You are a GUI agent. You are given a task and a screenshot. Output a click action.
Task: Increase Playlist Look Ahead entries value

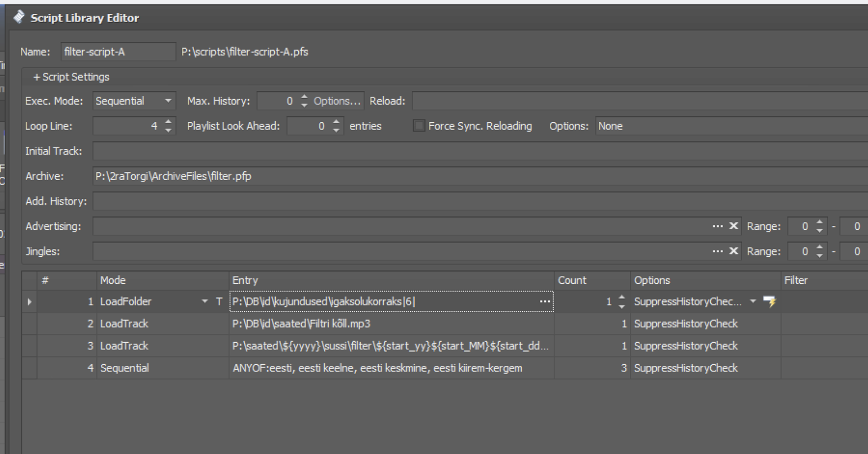pos(336,122)
